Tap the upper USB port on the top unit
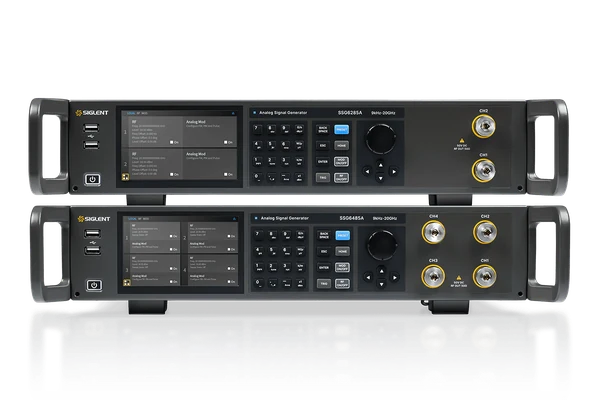 (91, 128)
